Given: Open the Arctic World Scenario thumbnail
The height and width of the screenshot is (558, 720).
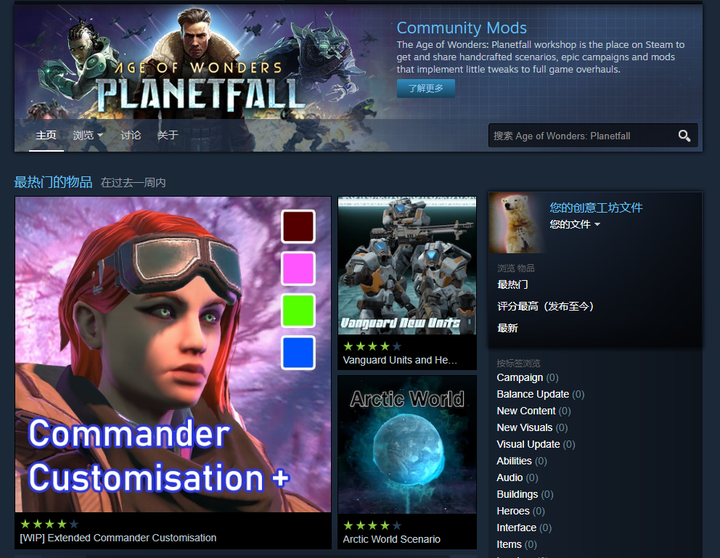Looking at the screenshot, I should [x=407, y=445].
